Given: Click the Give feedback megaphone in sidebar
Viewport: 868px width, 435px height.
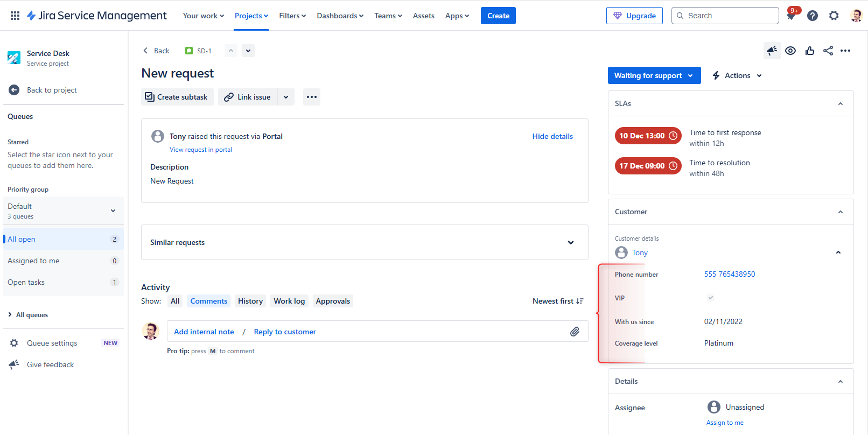Looking at the screenshot, I should pos(14,364).
